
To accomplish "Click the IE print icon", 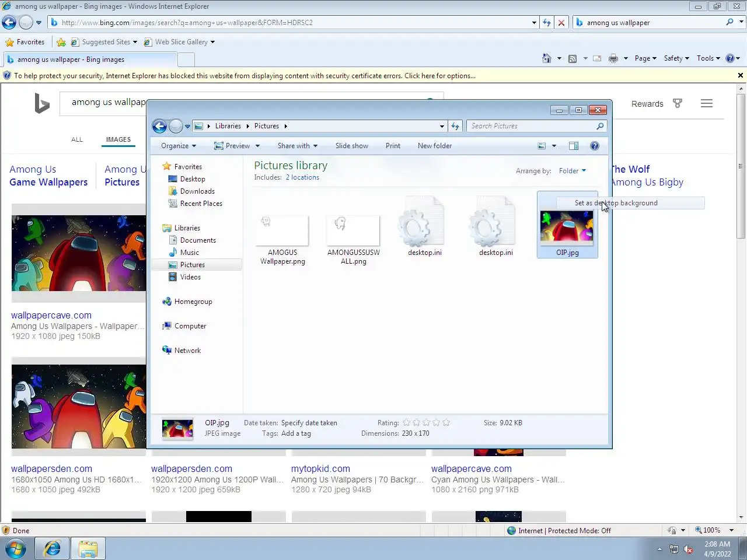I will click(x=613, y=58).
